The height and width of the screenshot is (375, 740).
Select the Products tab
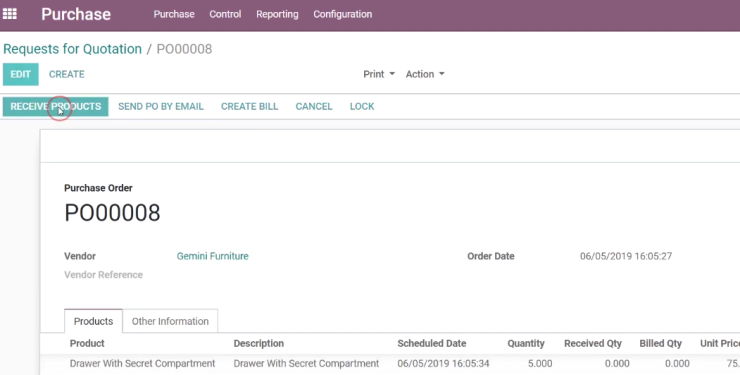click(93, 321)
